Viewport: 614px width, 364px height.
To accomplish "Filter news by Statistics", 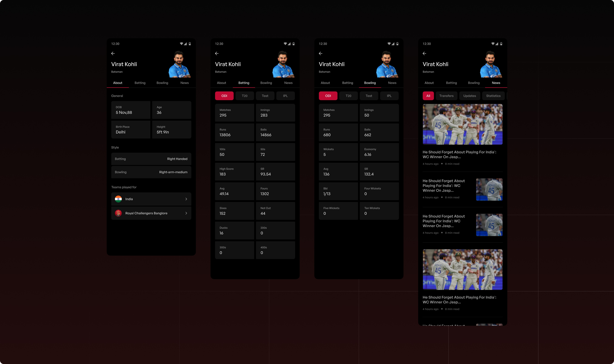I will pos(493,96).
